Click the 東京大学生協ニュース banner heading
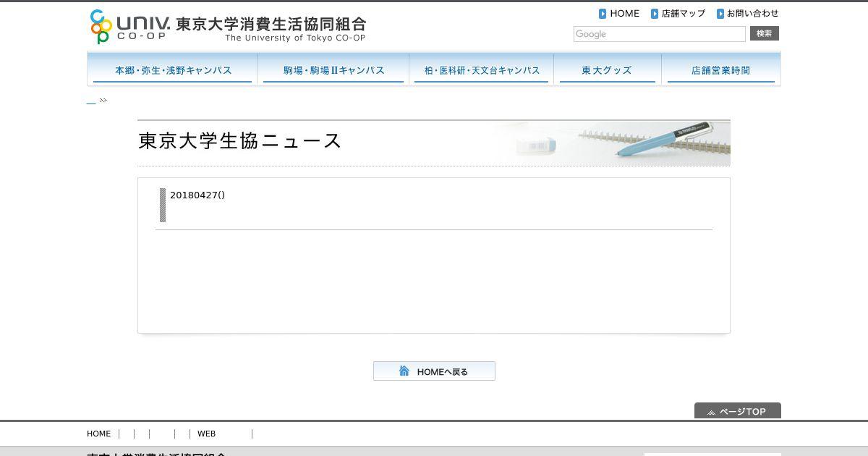 coord(239,140)
